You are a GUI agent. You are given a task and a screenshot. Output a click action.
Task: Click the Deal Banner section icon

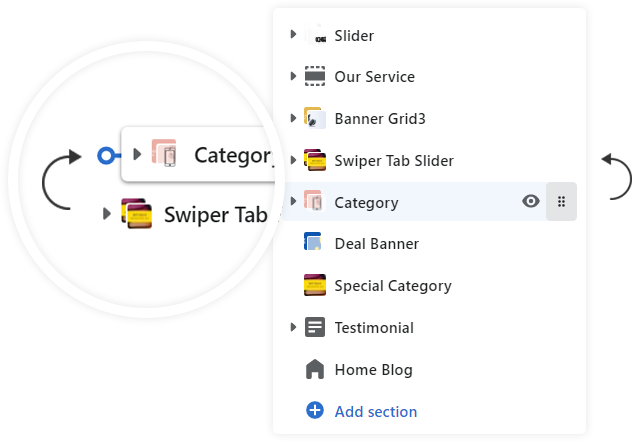click(315, 243)
